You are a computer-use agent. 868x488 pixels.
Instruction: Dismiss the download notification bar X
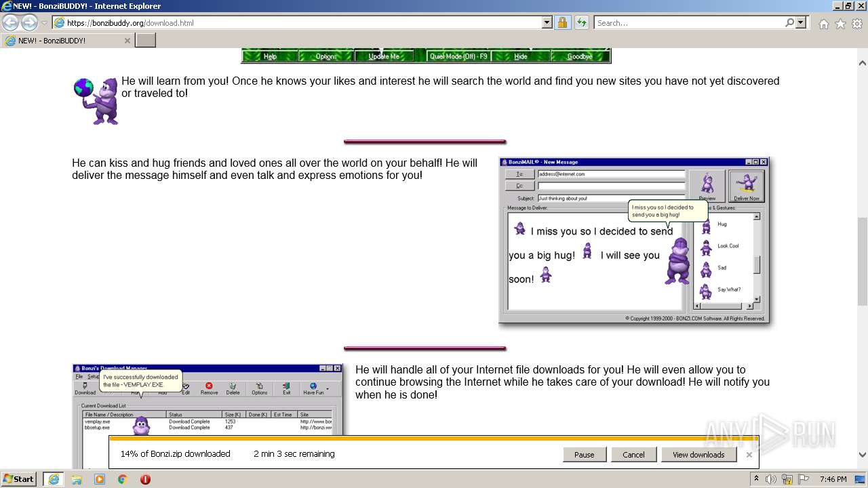pyautogui.click(x=749, y=455)
